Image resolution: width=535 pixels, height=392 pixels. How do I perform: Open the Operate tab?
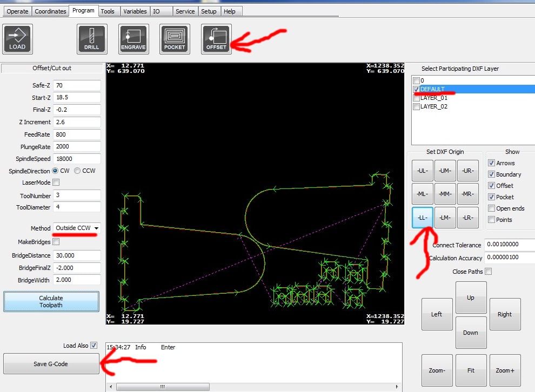[17, 11]
